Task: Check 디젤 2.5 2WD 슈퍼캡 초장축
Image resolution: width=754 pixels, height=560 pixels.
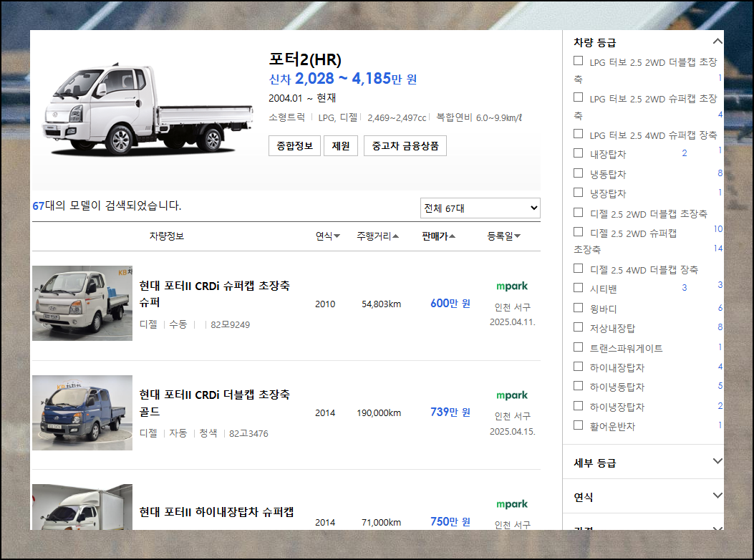Action: coord(579,232)
